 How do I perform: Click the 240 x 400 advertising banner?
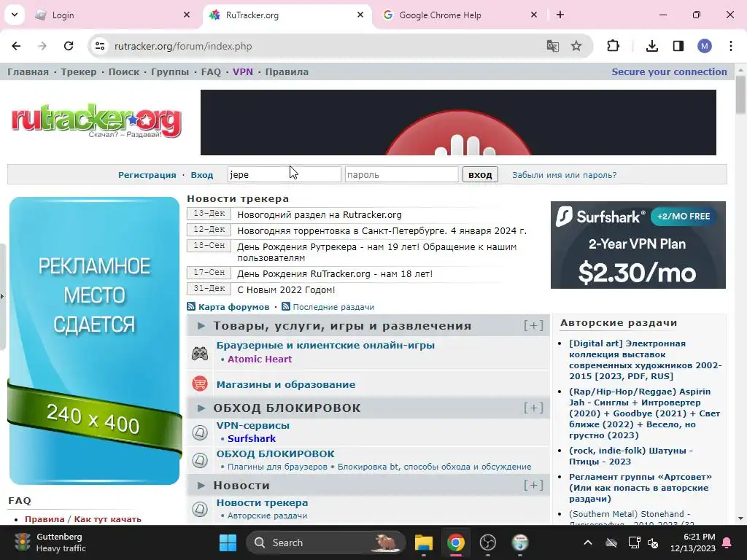[94, 341]
